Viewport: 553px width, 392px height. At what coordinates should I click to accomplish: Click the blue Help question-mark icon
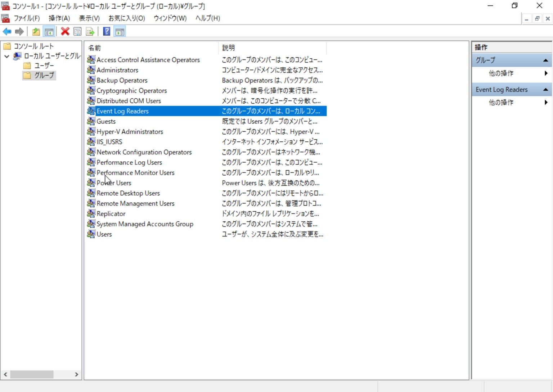point(107,32)
